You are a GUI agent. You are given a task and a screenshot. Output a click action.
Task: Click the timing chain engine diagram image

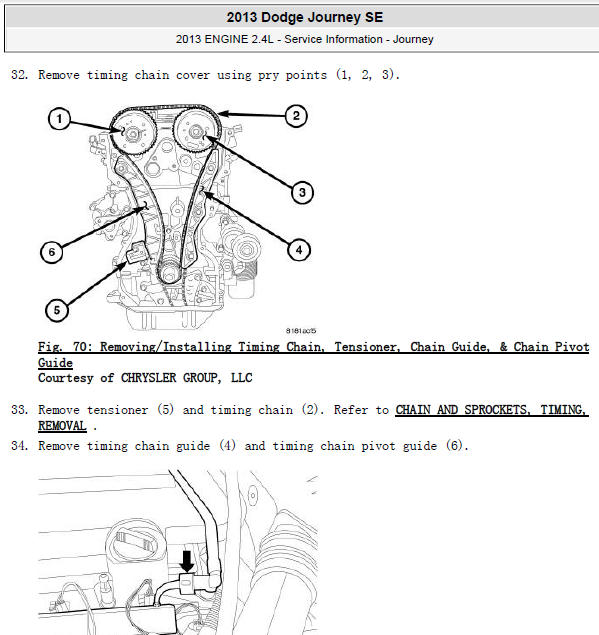click(178, 217)
